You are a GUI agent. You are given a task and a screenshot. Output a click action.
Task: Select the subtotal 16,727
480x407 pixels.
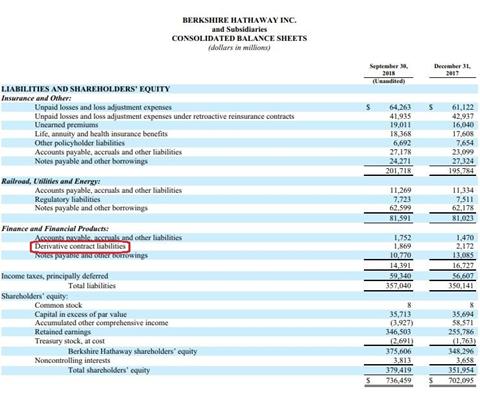tap(463, 266)
